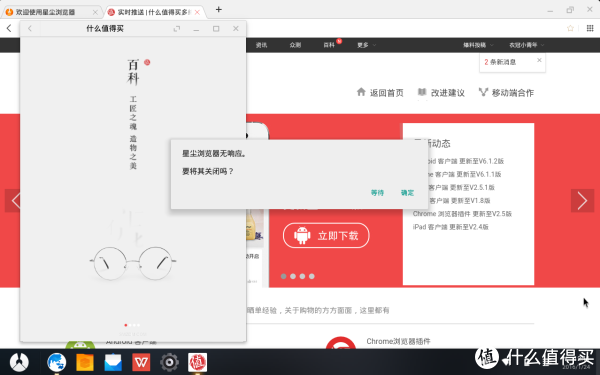Open the mail app in taskbar
This screenshot has width=600, height=375.
tap(113, 362)
